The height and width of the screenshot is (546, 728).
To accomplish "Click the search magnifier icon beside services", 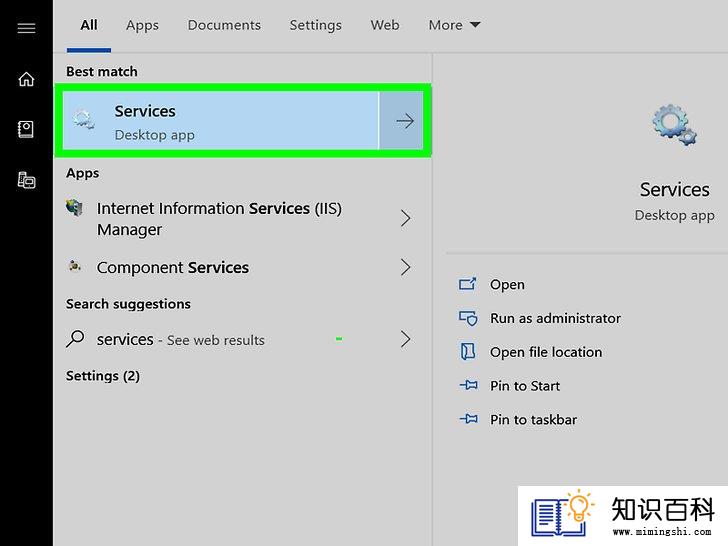I will coord(75,339).
